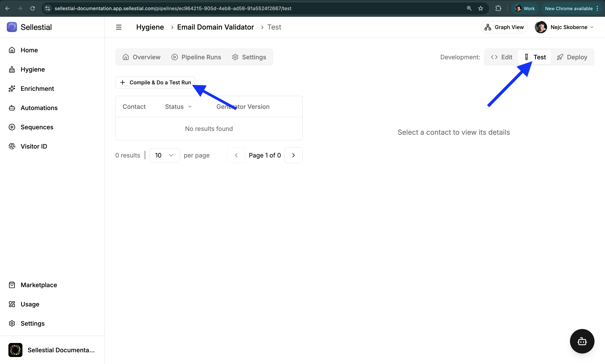Viewport: 605px width, 364px height.
Task: Go to Enrichment in sidebar
Action: click(x=37, y=89)
